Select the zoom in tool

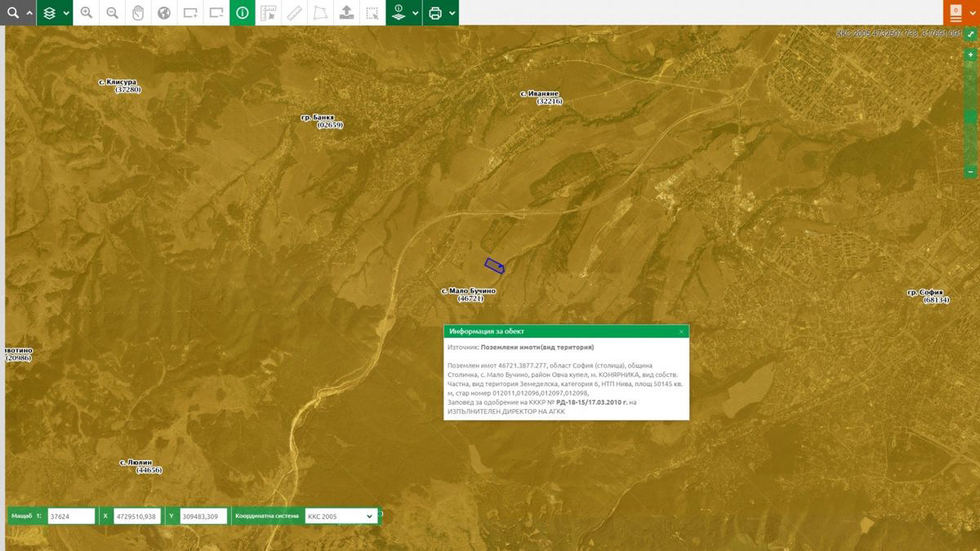86,13
